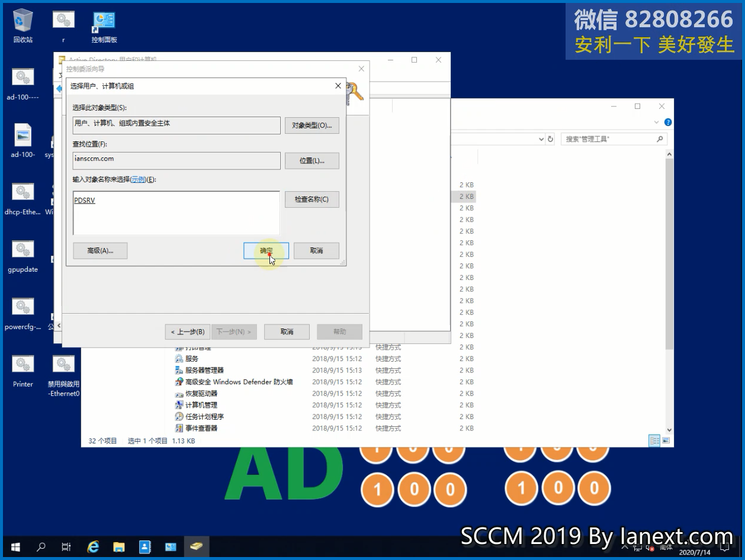Click 检查名称(C) to check names

pos(312,199)
